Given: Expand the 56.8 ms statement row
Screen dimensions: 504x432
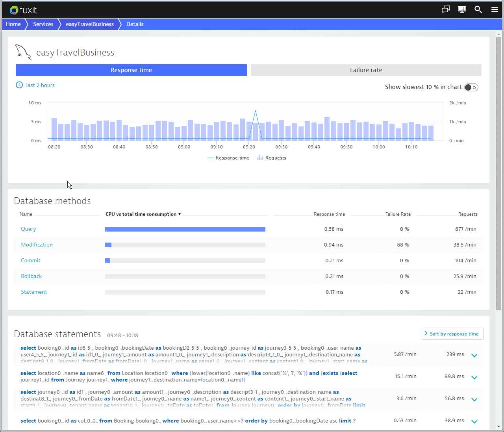Looking at the screenshot, I should click(474, 399).
